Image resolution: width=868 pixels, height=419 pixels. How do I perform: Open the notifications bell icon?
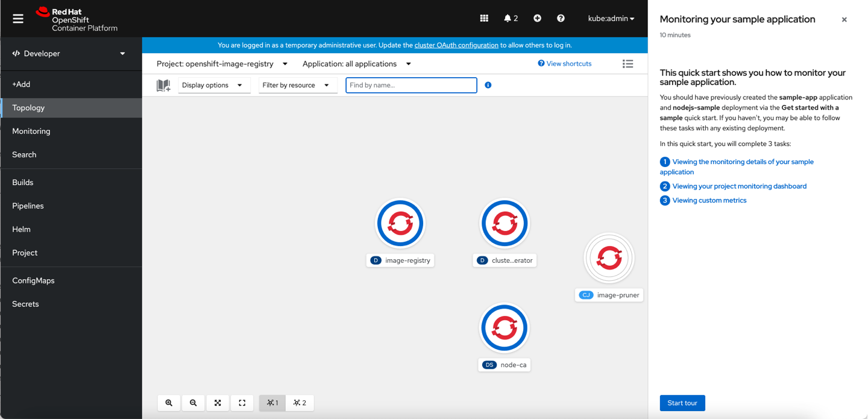(511, 19)
